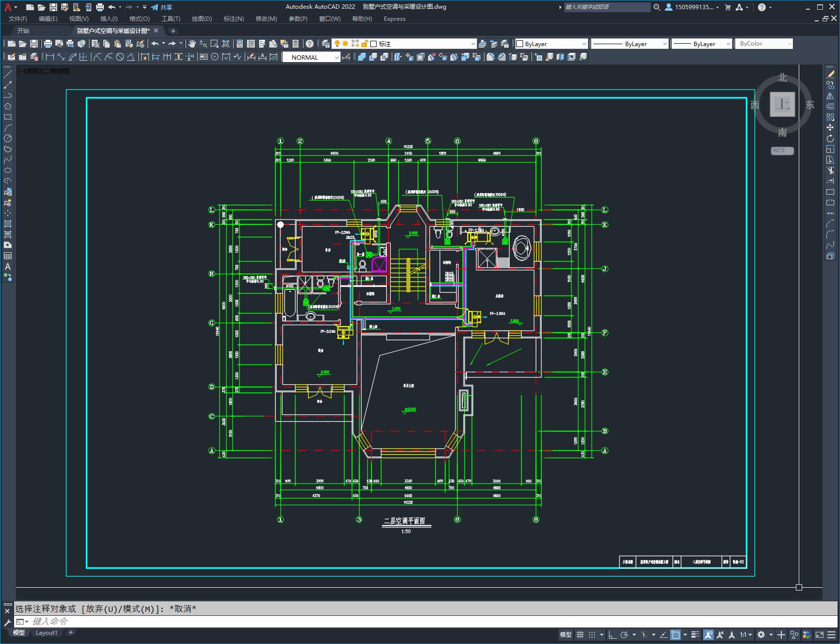Toggle the drawing grid display

click(x=580, y=635)
